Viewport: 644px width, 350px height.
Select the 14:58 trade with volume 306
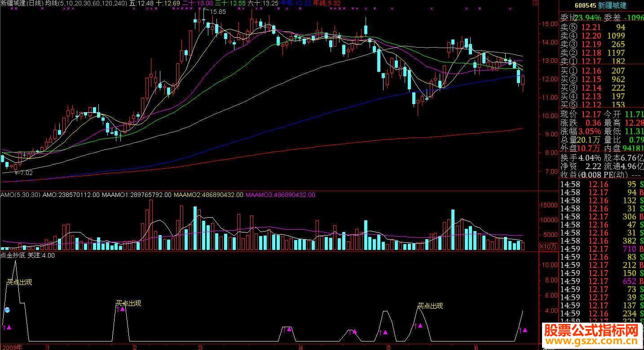click(x=602, y=217)
